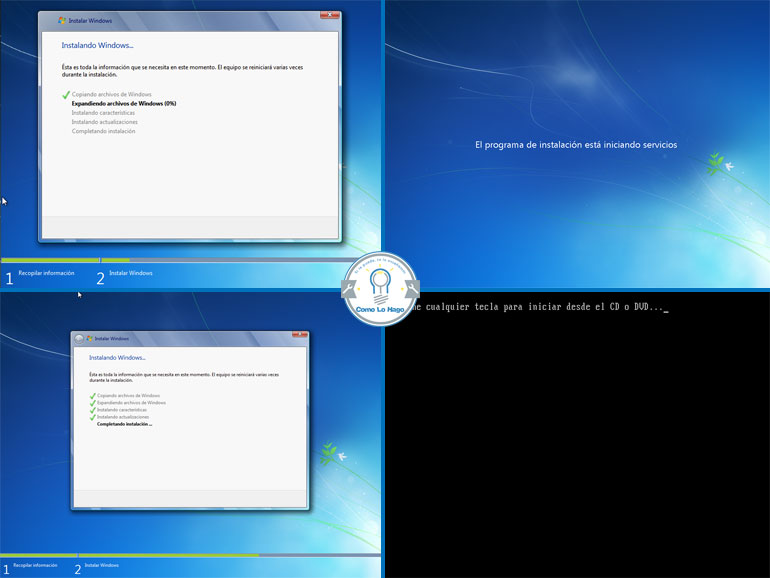Image resolution: width=770 pixels, height=578 pixels.
Task: Select 'Instalando actualizaciones' in lower dialog
Action: (123, 417)
